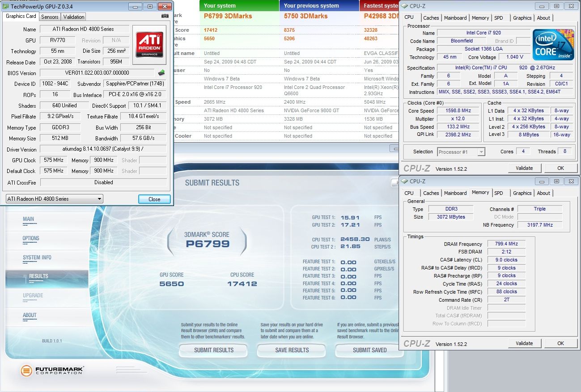Open OPTIONS in 3DMark sidebar
The width and height of the screenshot is (581, 392).
point(31,239)
